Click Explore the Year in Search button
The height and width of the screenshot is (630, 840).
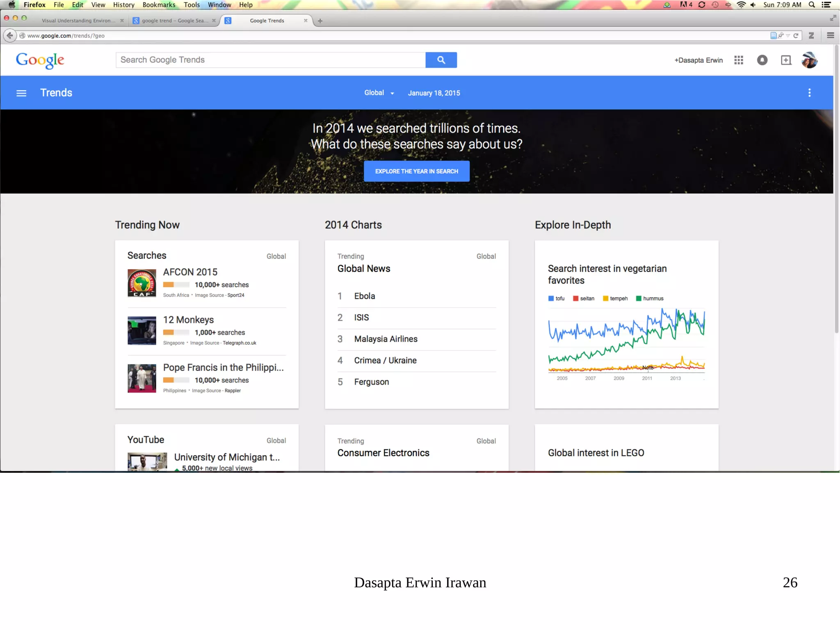416,171
